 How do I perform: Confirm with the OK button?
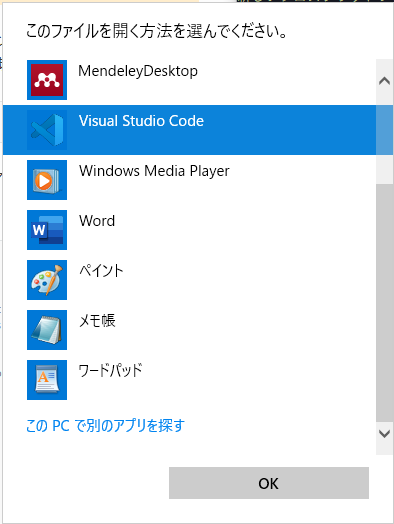point(269,483)
